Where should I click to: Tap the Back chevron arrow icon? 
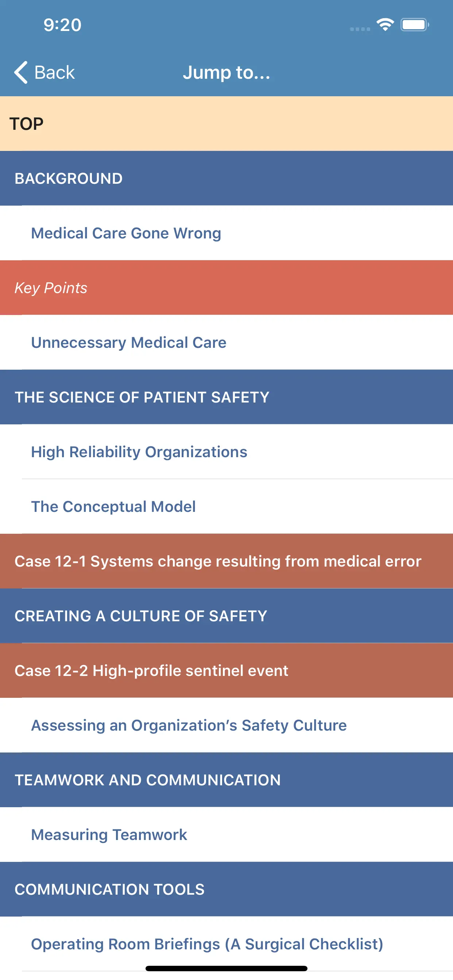(21, 72)
